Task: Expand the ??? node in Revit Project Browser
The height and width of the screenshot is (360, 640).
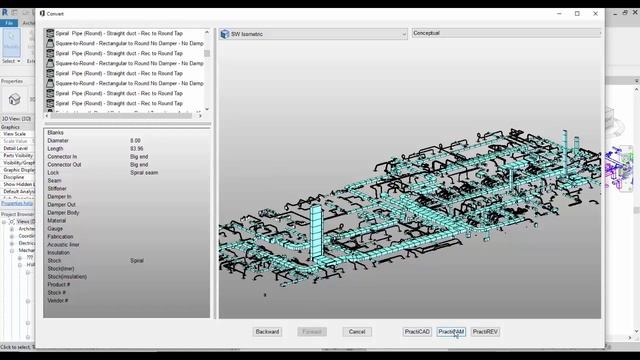Action: click(x=20, y=258)
